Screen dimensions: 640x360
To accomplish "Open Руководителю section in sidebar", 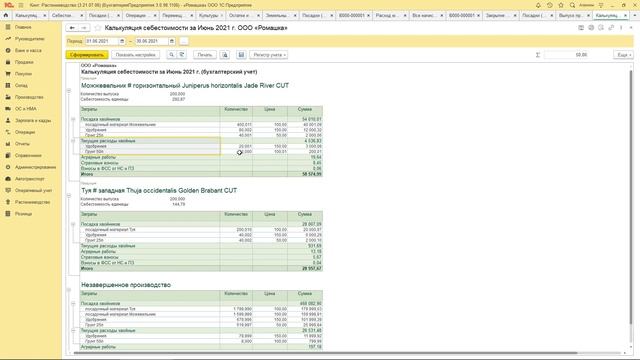I will 29,39.
